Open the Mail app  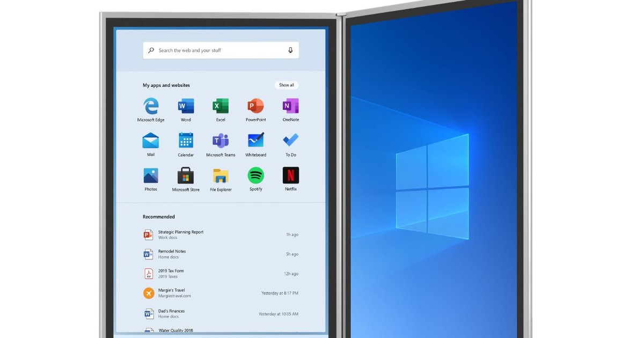[150, 142]
